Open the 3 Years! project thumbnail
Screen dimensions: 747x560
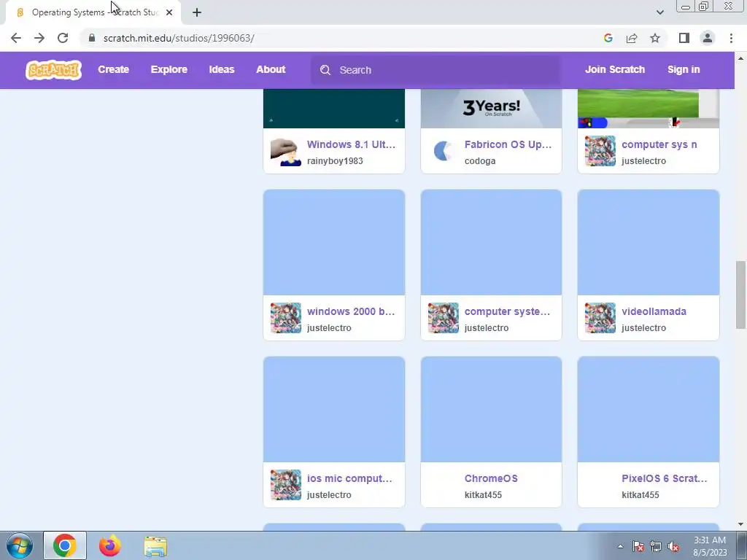491,109
